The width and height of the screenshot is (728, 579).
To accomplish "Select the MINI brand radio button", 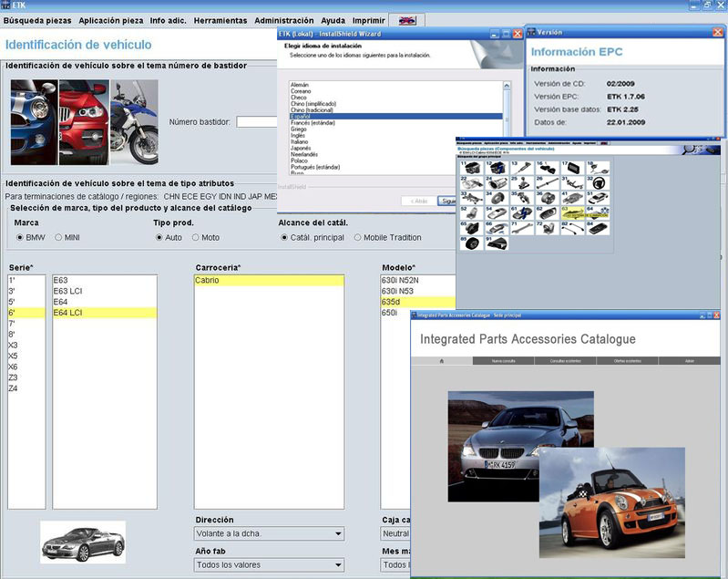I will tap(58, 237).
